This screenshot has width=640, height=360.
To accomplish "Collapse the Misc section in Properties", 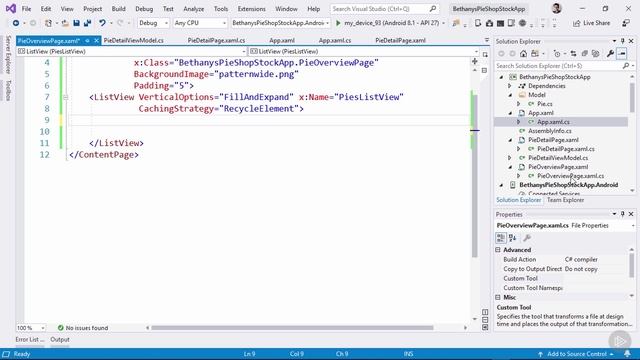I will [498, 298].
